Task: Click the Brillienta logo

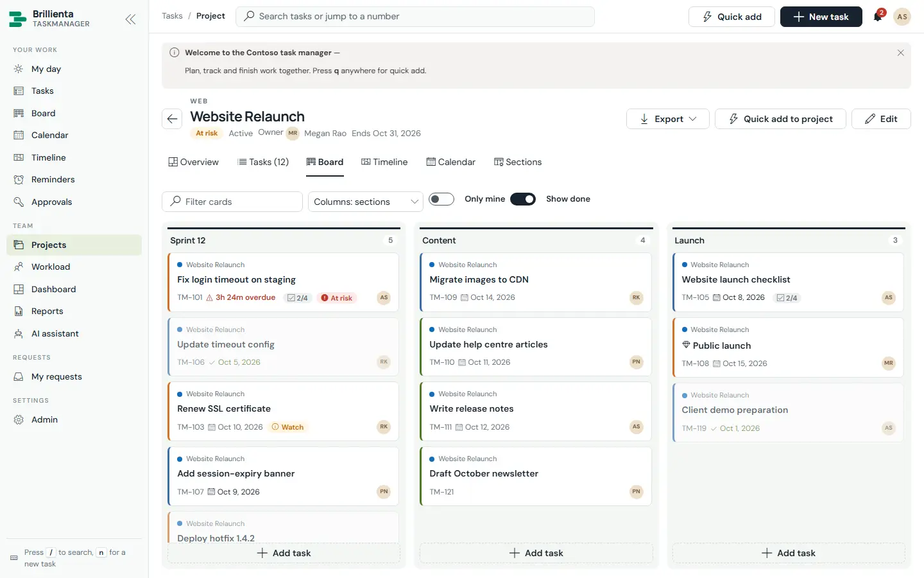Action: click(18, 19)
